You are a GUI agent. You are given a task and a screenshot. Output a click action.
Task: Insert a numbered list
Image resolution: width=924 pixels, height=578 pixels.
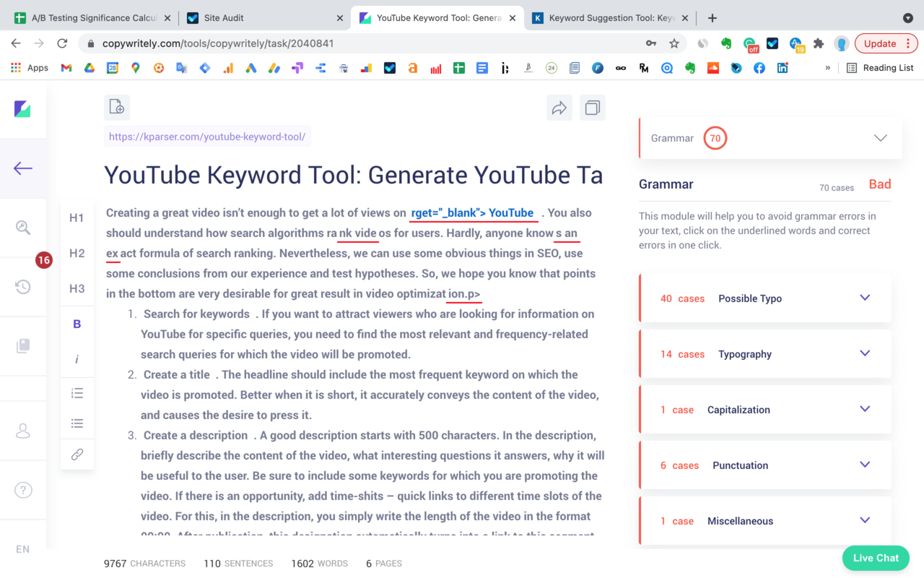point(77,392)
